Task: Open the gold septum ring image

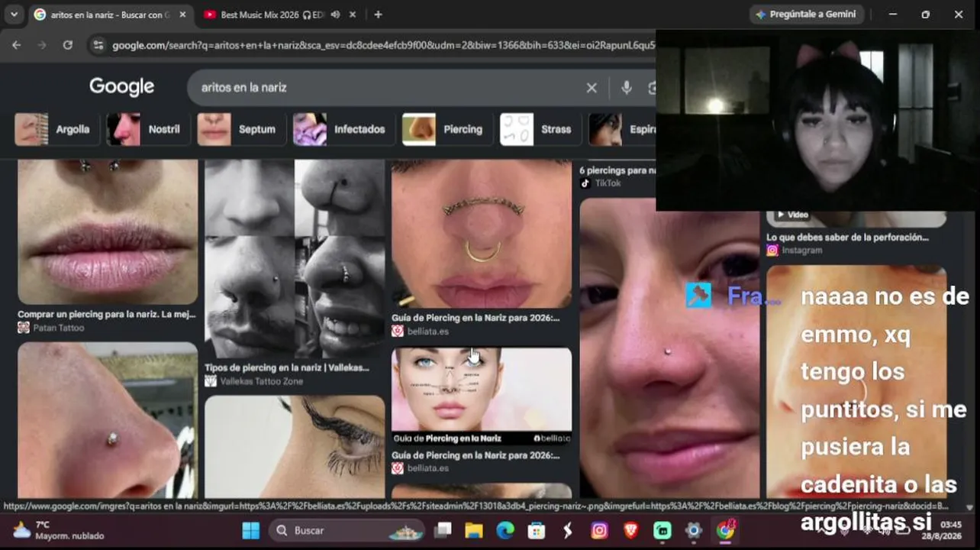Action: 482,234
